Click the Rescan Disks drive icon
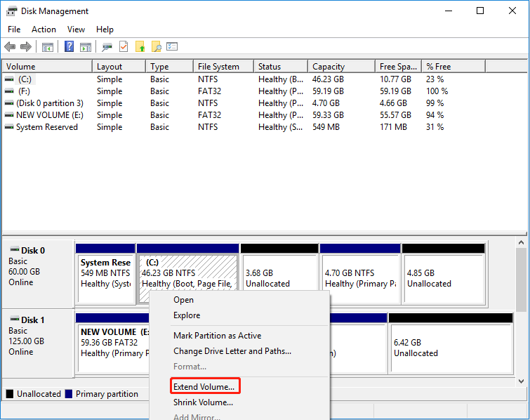This screenshot has height=420, width=530. (x=107, y=47)
